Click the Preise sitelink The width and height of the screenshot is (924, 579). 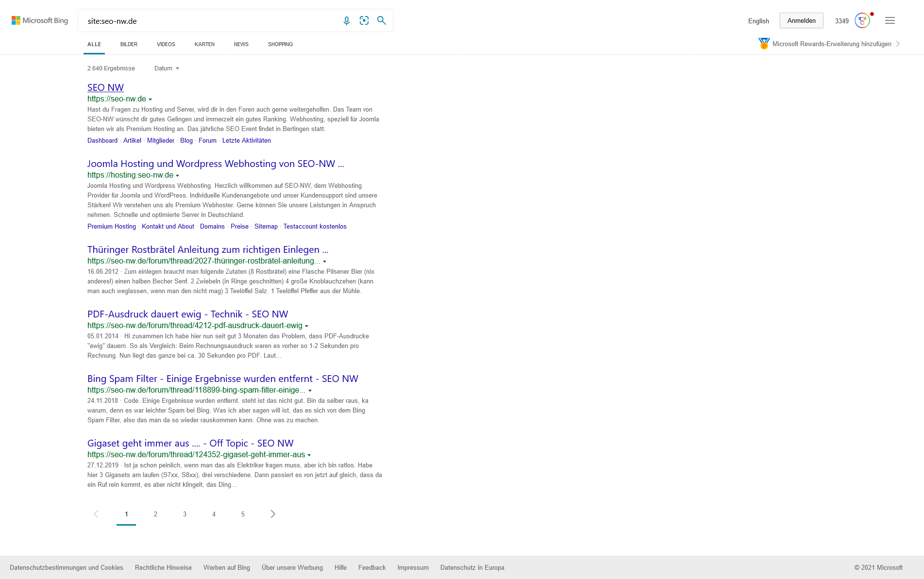(239, 226)
